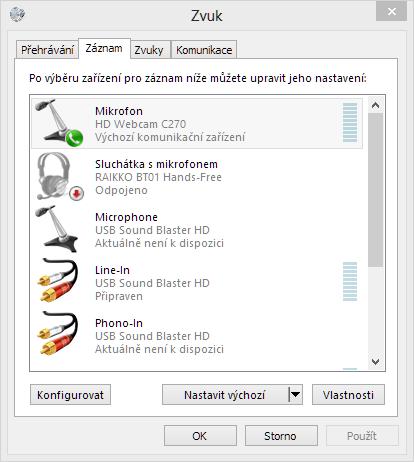Click the Mikrofon level meter bars
This screenshot has height=462, width=414.
tap(350, 123)
